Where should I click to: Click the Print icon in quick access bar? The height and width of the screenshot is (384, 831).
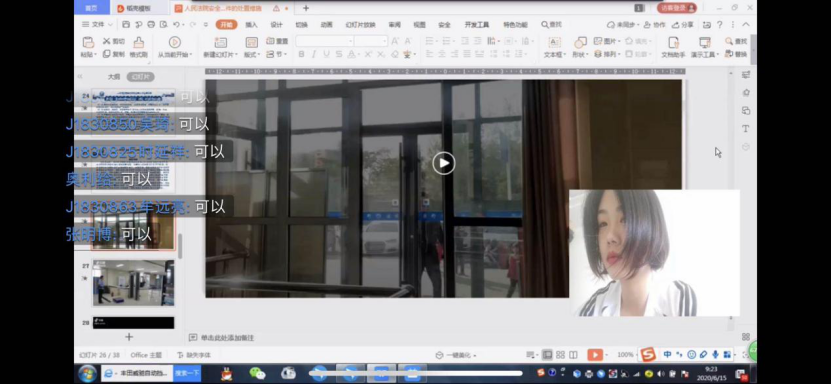tap(151, 24)
